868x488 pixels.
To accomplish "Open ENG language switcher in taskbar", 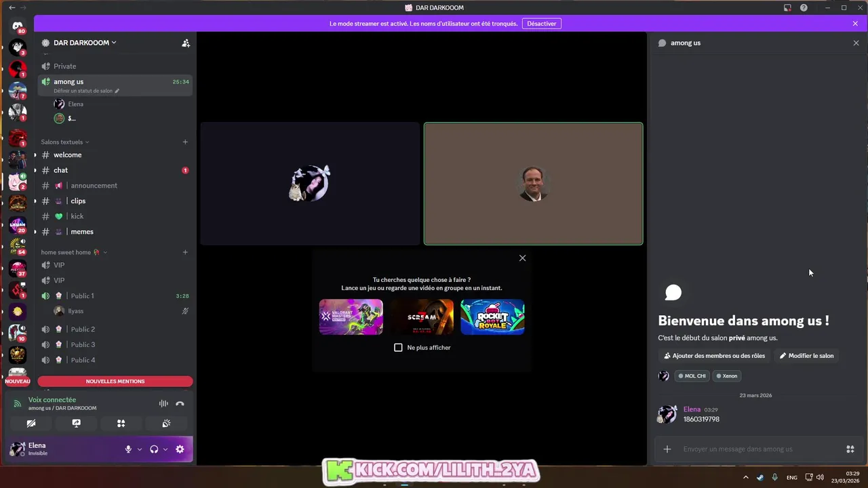I will pyautogui.click(x=791, y=477).
